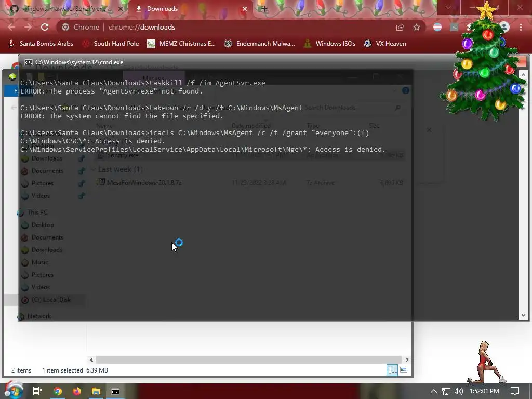Click '1 item selected 6.39 MB' status
This screenshot has height=399, width=532.
point(75,370)
